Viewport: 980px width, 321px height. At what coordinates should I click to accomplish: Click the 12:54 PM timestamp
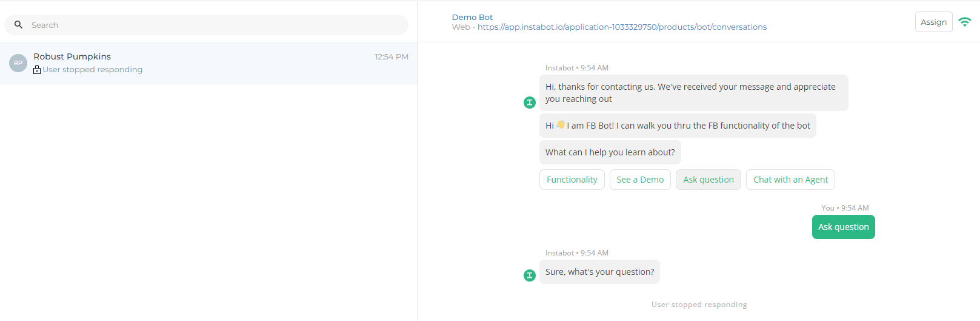(x=392, y=57)
